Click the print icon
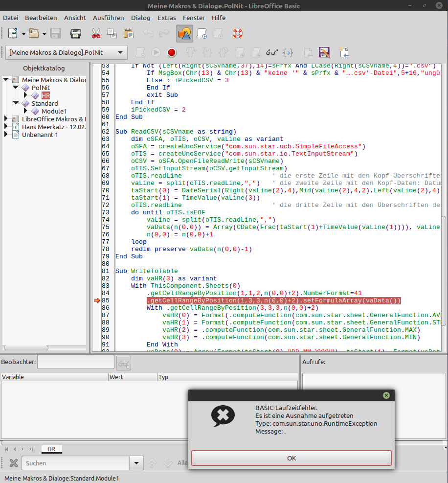This screenshot has height=483, width=448. tap(75, 33)
